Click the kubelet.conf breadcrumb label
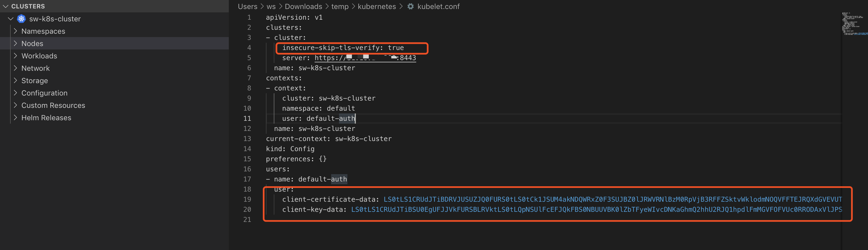This screenshot has height=250, width=868. 438,6
